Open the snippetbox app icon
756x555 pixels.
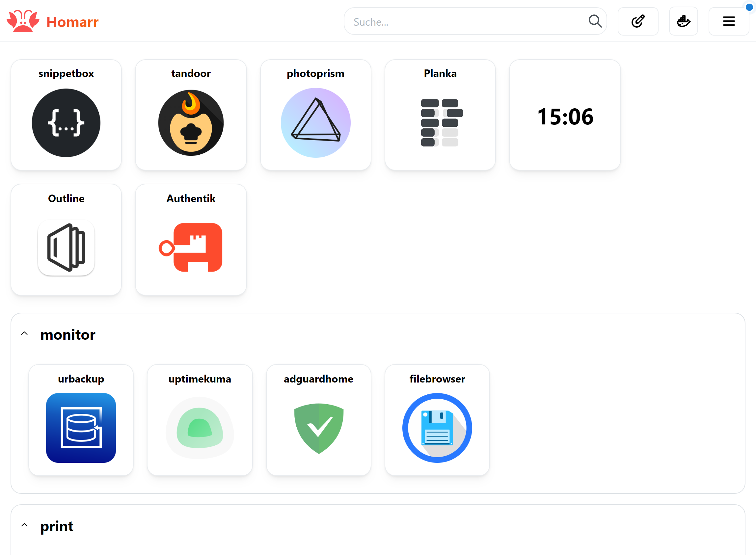coord(66,123)
